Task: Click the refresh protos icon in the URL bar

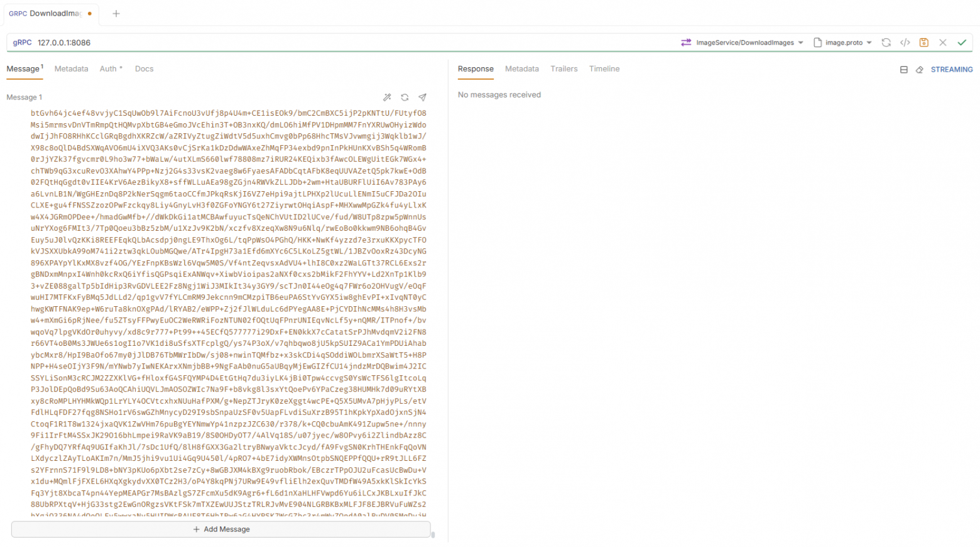Action: click(x=886, y=42)
